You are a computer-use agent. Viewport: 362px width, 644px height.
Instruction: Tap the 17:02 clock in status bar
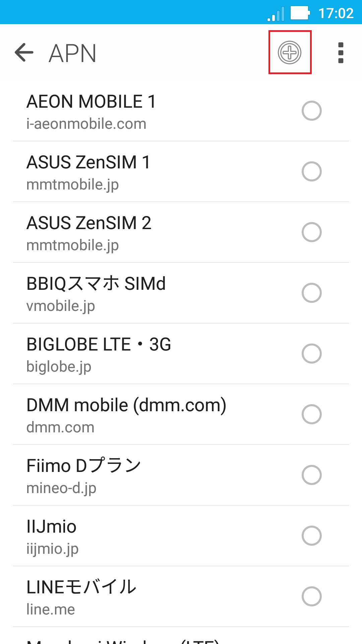[336, 13]
